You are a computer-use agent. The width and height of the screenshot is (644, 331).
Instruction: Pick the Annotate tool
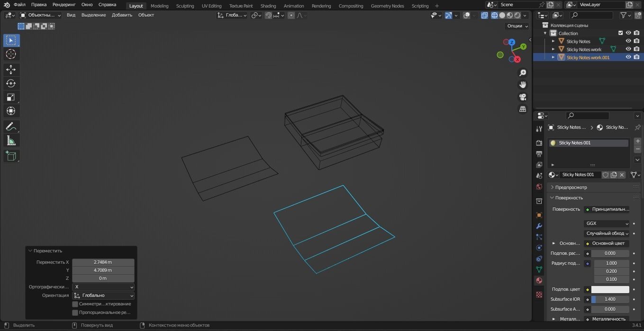(x=11, y=126)
